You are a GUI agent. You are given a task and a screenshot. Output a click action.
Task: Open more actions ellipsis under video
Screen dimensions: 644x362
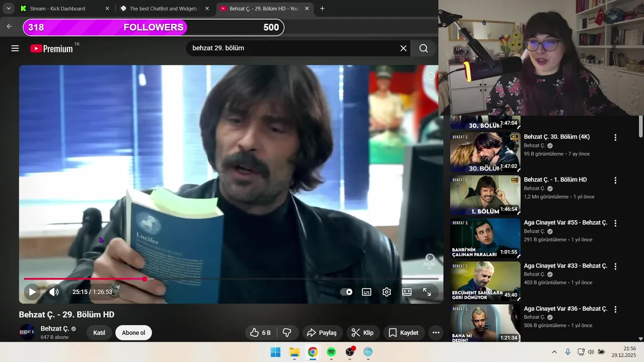point(436,332)
